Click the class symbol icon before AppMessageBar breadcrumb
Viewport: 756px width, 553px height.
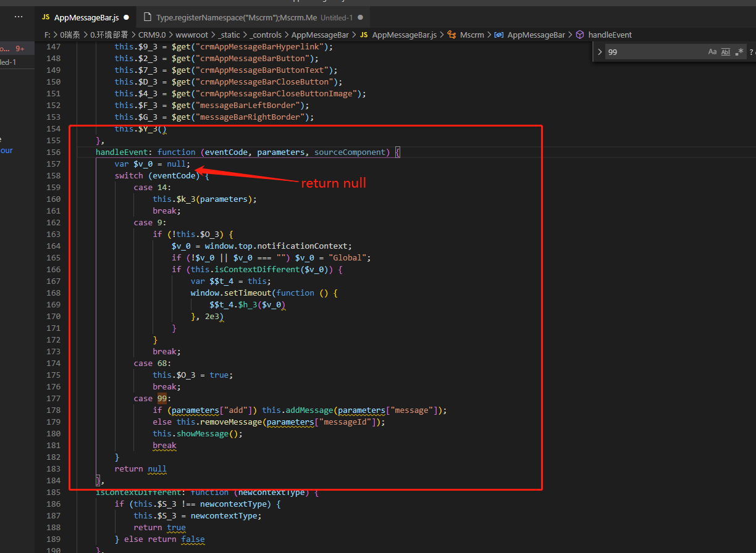(x=499, y=35)
